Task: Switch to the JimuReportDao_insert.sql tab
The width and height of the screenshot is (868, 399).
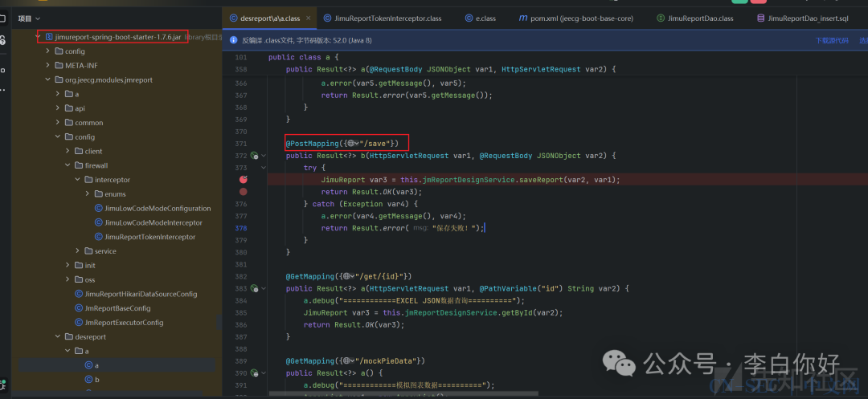Action: pos(802,18)
